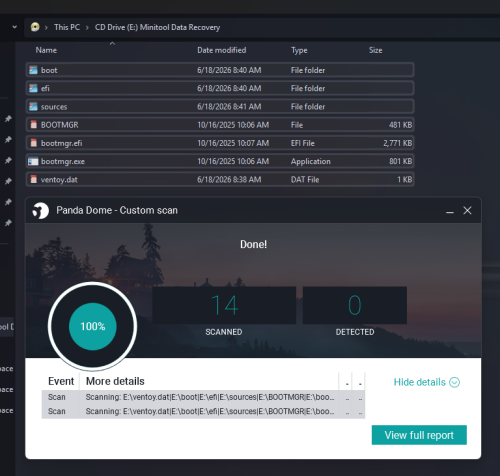
Task: Select the bootmgr.efi file name
Action: [x=61, y=143]
